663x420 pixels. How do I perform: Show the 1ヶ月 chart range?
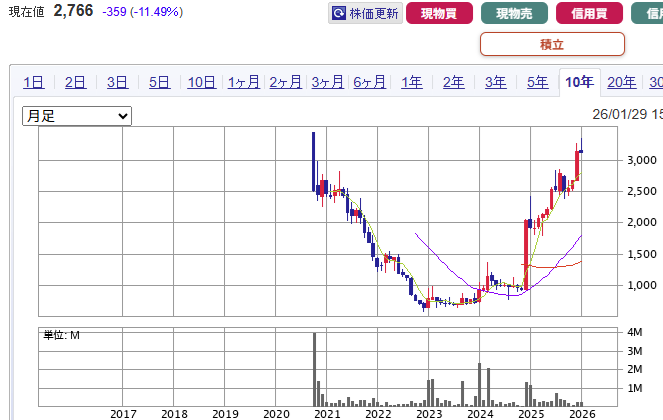(244, 83)
